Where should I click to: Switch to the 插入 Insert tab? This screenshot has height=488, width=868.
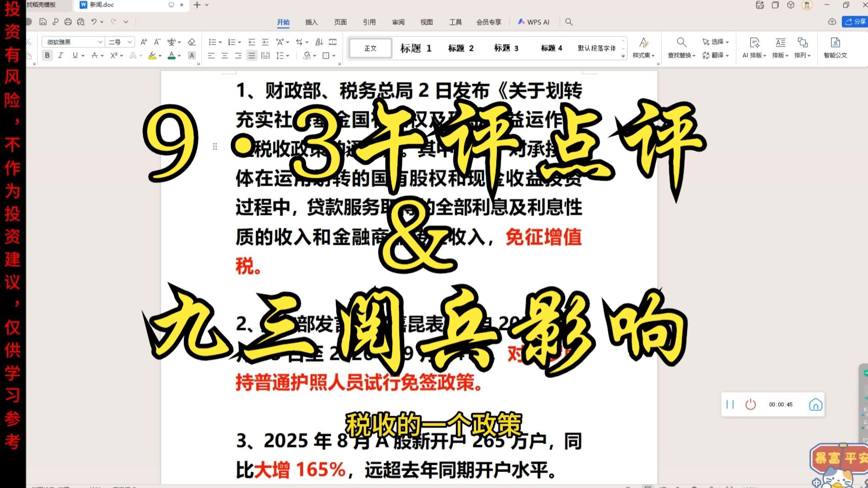[311, 22]
